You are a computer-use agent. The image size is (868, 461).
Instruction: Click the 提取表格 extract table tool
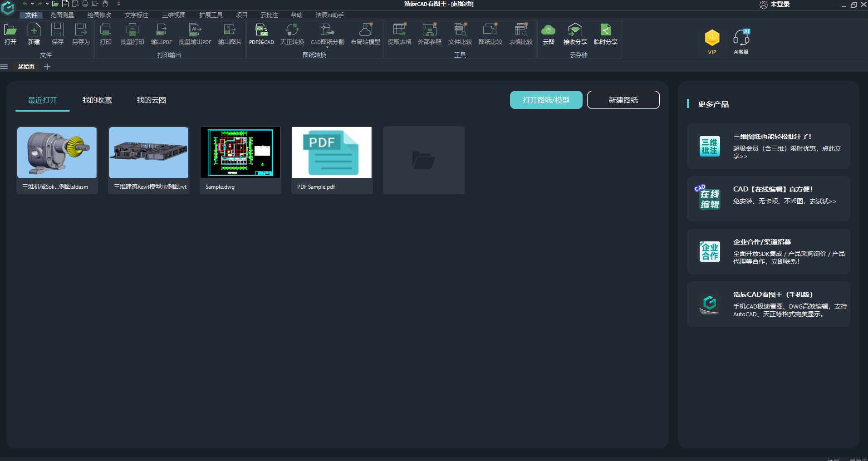pyautogui.click(x=400, y=34)
